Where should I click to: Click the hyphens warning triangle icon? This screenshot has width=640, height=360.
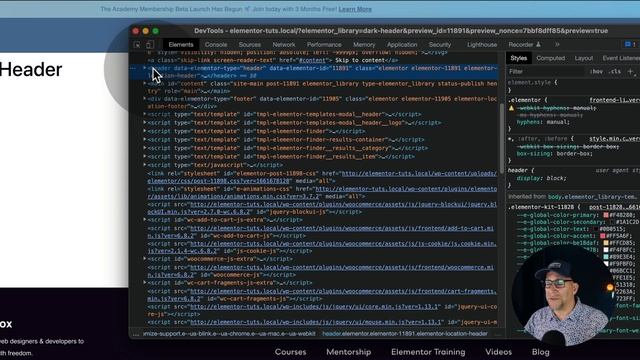click(511, 108)
